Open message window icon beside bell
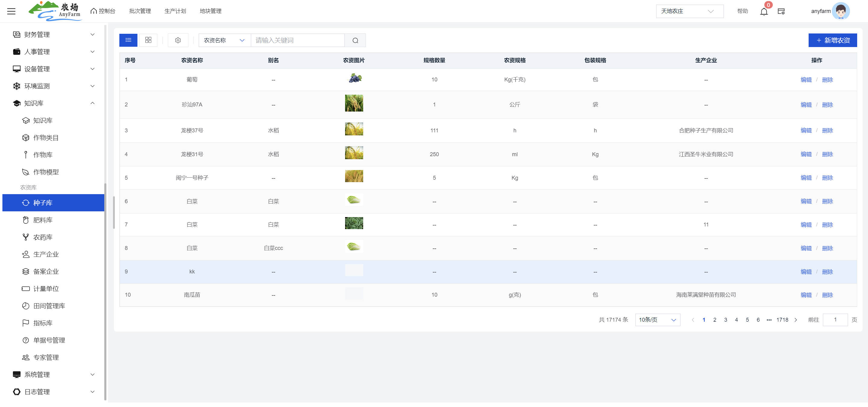The image size is (868, 407). pos(781,11)
